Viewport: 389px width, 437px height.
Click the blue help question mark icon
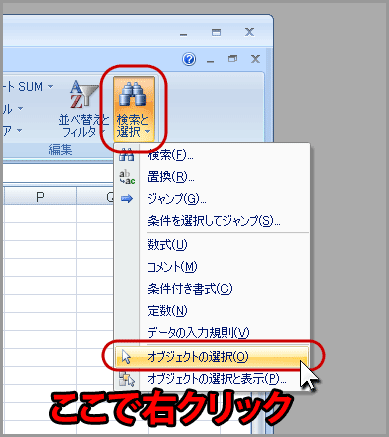[x=189, y=60]
